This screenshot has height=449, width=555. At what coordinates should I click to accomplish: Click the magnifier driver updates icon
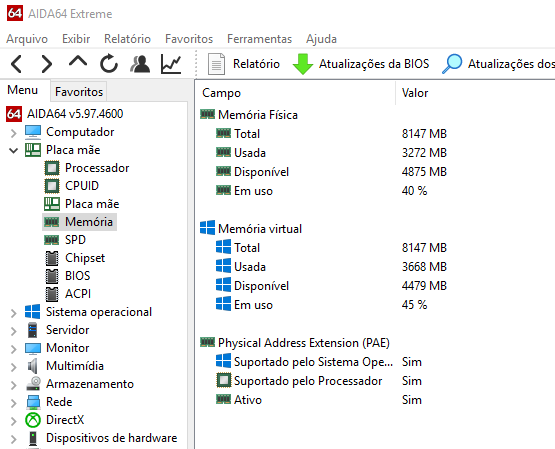pyautogui.click(x=452, y=64)
